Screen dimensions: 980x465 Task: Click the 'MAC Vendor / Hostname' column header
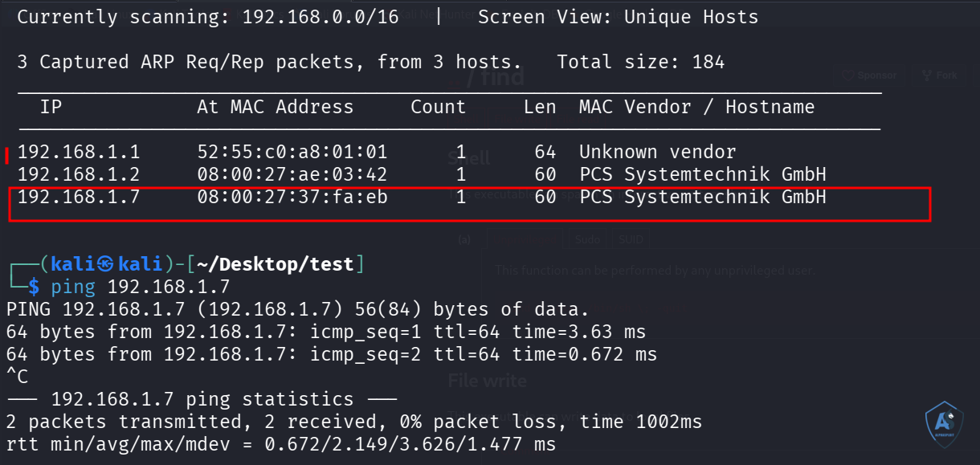(696, 107)
